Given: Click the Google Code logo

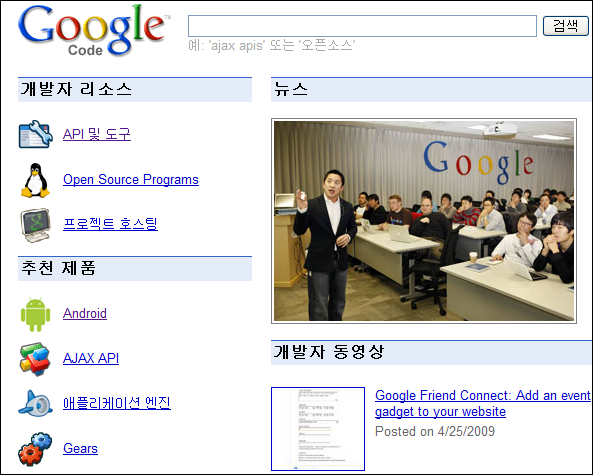Looking at the screenshot, I should (94, 30).
